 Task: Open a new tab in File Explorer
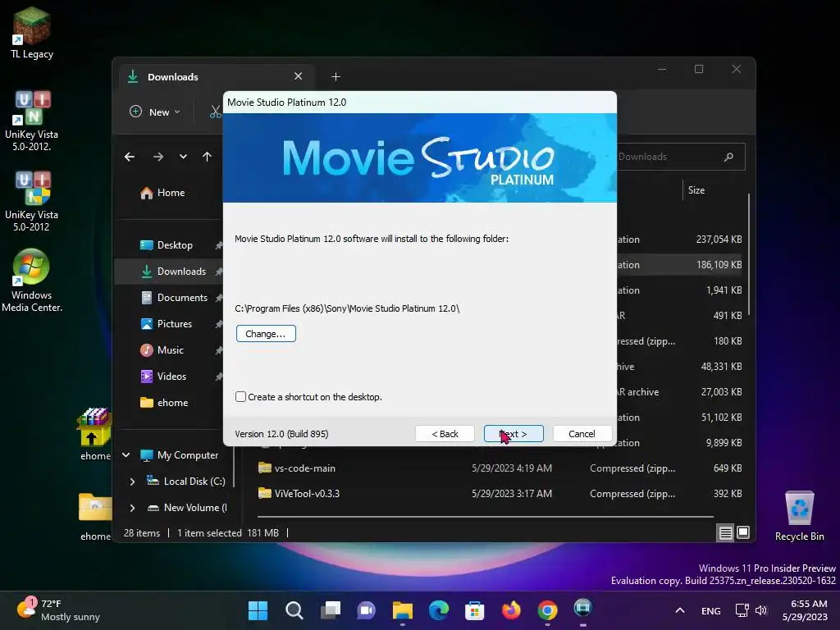[x=336, y=77]
